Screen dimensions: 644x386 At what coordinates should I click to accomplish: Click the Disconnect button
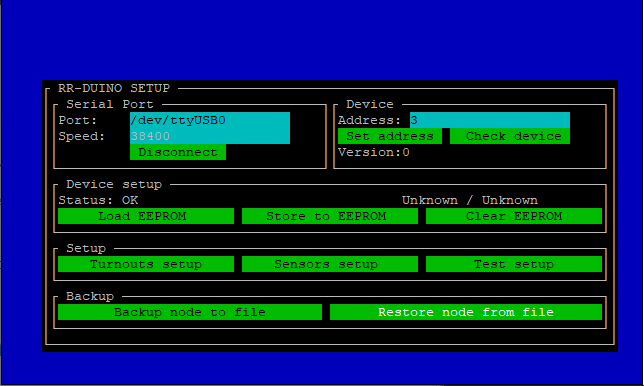coord(178,152)
